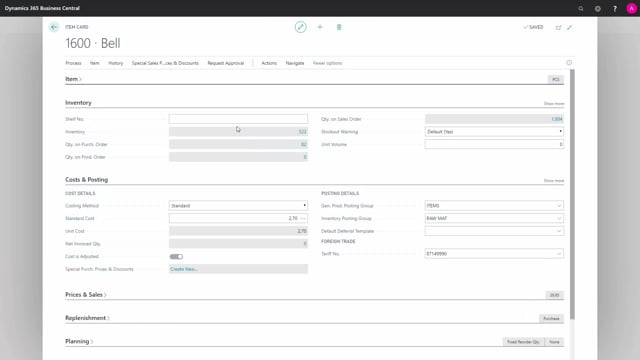Viewport: 640px width, 360px height.
Task: Open the Request Approval menu
Action: [x=226, y=63]
